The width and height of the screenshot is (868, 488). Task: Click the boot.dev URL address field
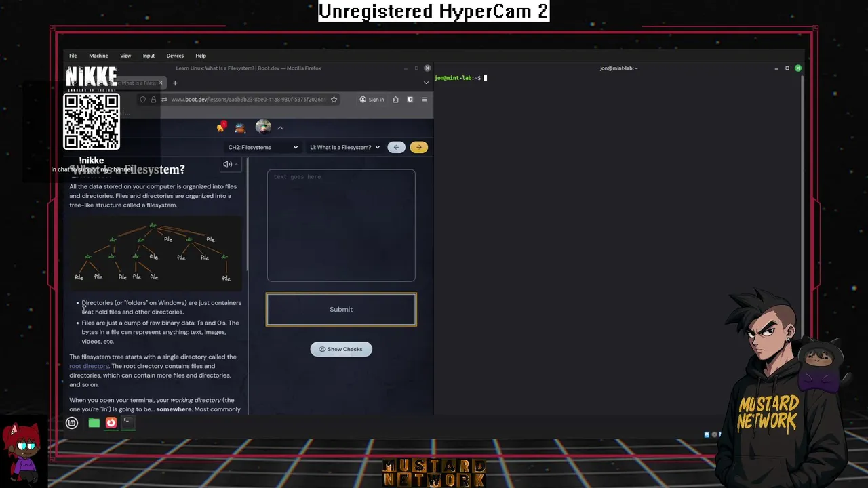pos(248,100)
